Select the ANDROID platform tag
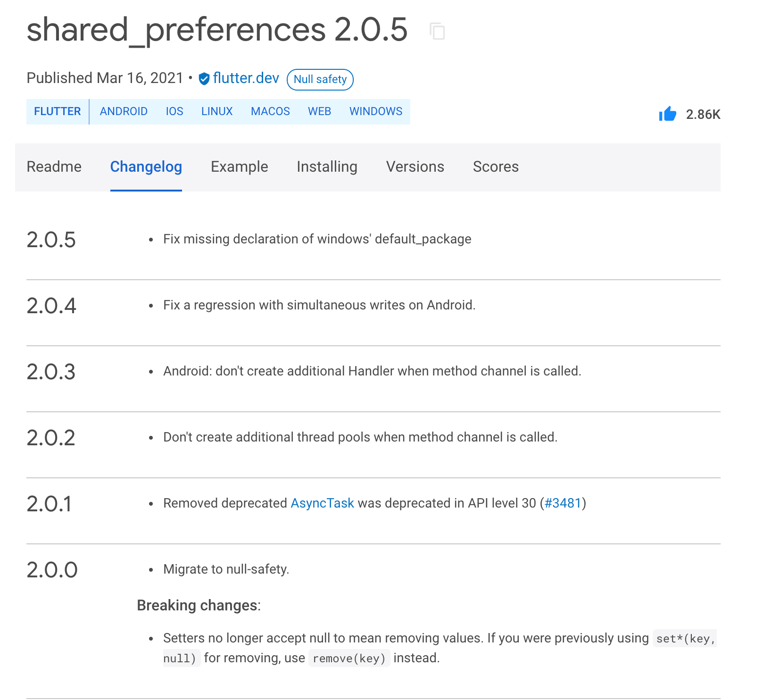 [124, 111]
